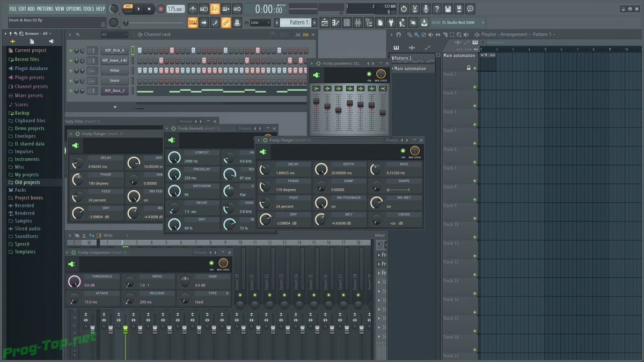Open the speech bubble info icon
Viewport: 644px width, 362px height.
point(471,9)
